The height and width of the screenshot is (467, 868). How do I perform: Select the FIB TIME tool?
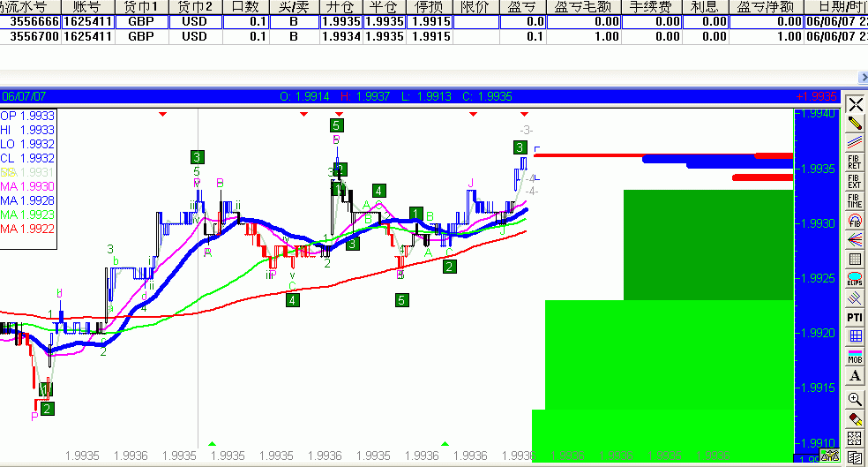856,201
